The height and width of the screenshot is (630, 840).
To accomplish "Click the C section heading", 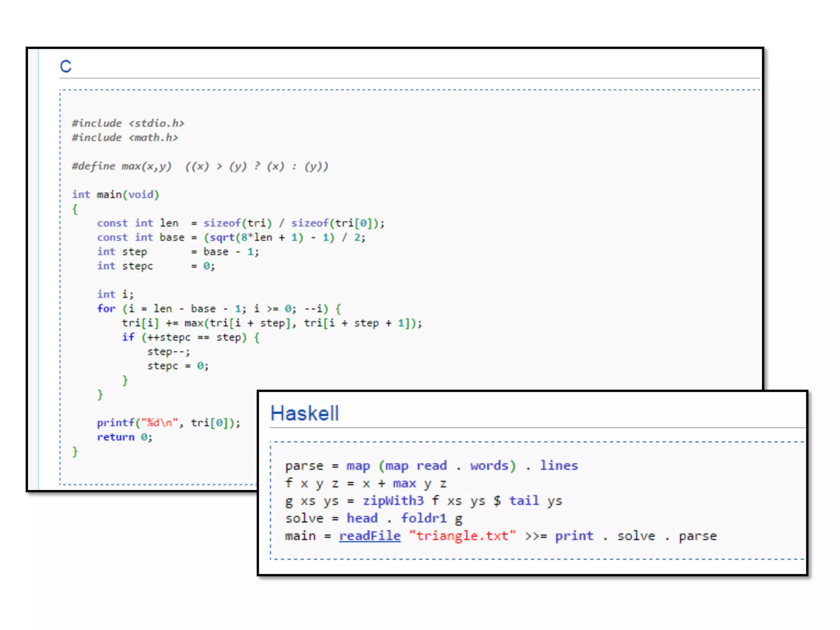I will click(x=66, y=66).
